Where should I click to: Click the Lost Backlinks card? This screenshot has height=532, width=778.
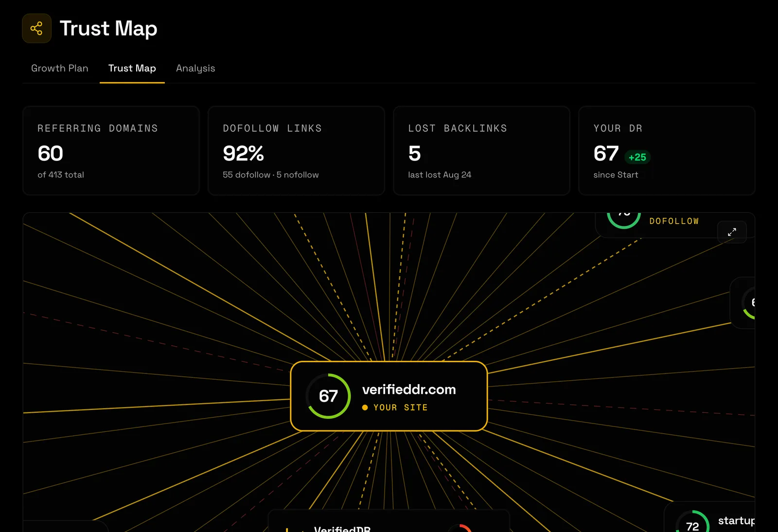click(481, 151)
